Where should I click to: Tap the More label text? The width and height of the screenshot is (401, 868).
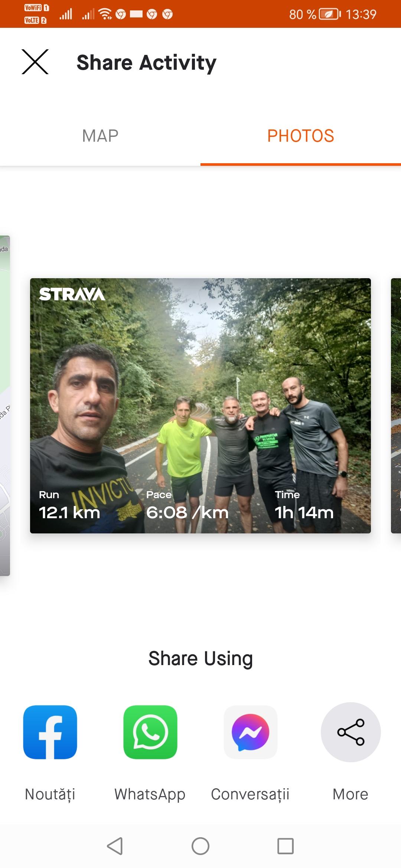(351, 795)
